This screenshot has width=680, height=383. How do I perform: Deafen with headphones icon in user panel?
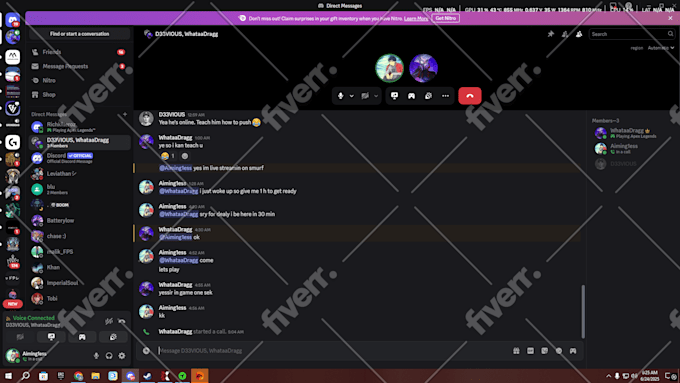tap(109, 356)
